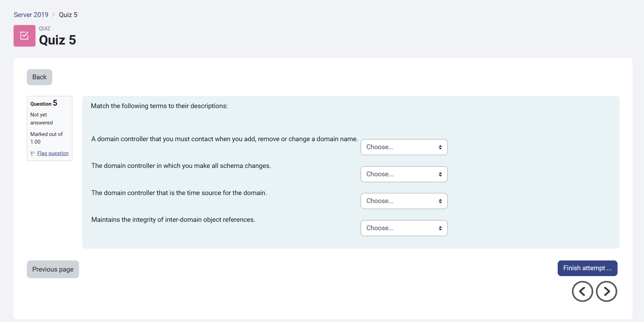Click the Question 5 information box
This screenshot has width=644, height=322.
coord(49,128)
